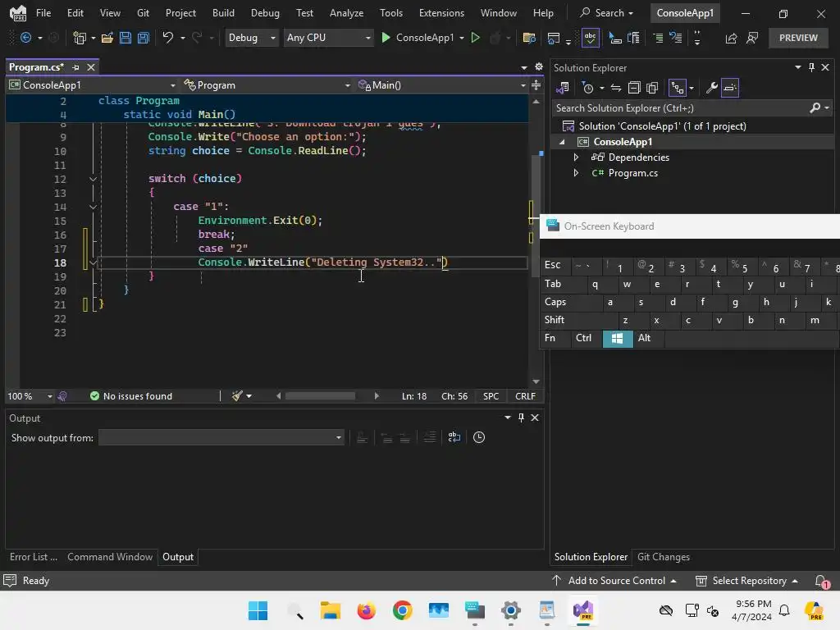840x630 pixels.
Task: Open the Debug configuration dropdown
Action: (x=252, y=38)
